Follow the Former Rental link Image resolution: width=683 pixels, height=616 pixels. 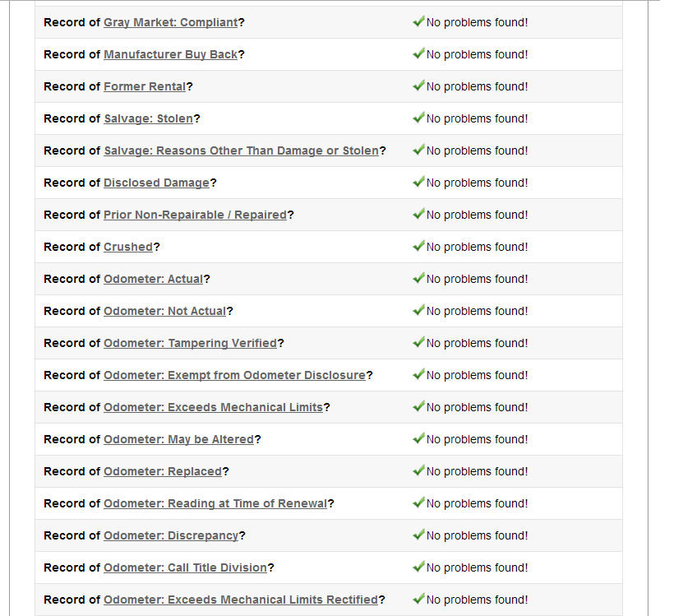[145, 86]
